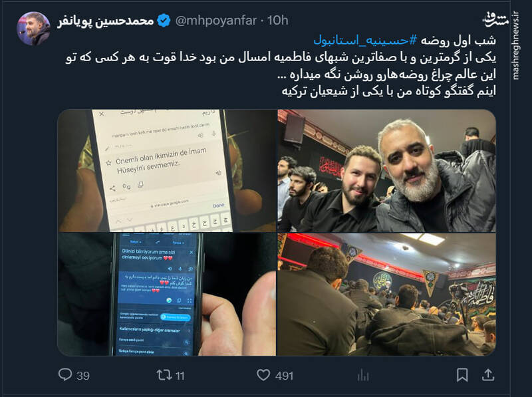Share the tweet via upload arrow icon

point(488,374)
